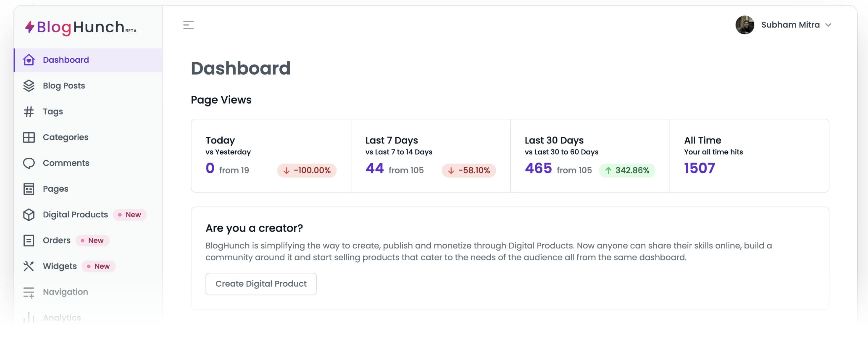868x345 pixels.
Task: Click the Tags hashtag icon
Action: [29, 112]
